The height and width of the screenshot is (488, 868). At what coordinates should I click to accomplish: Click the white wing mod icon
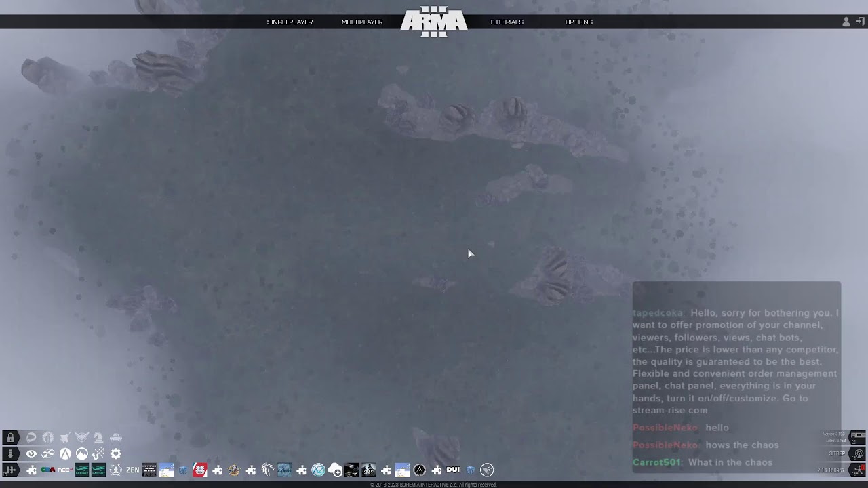pos(268,470)
